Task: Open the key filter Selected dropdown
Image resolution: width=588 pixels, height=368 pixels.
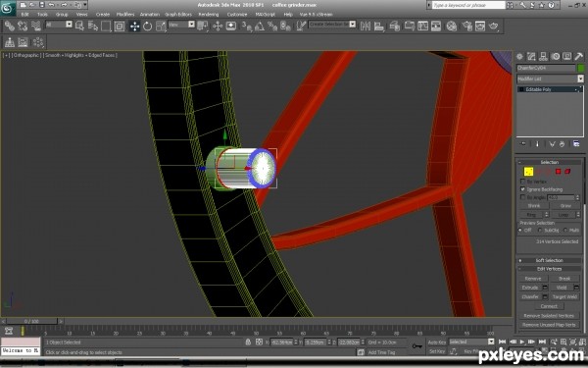Action: point(471,342)
